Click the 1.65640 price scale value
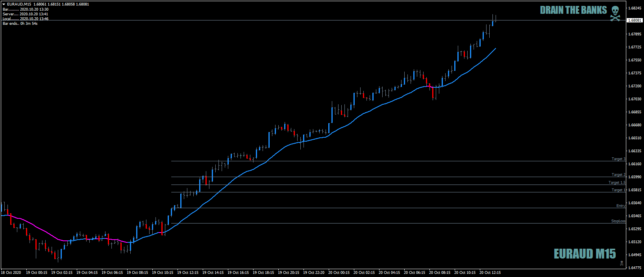 point(635,203)
